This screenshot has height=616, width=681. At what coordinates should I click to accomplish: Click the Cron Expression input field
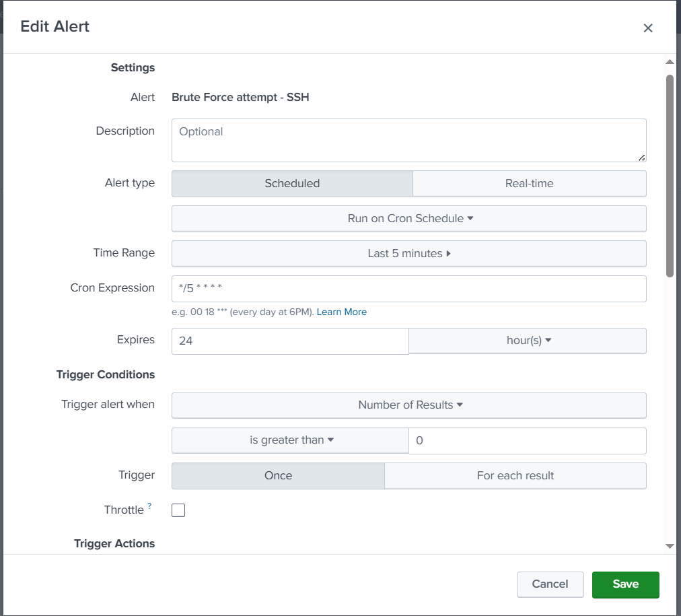point(408,288)
